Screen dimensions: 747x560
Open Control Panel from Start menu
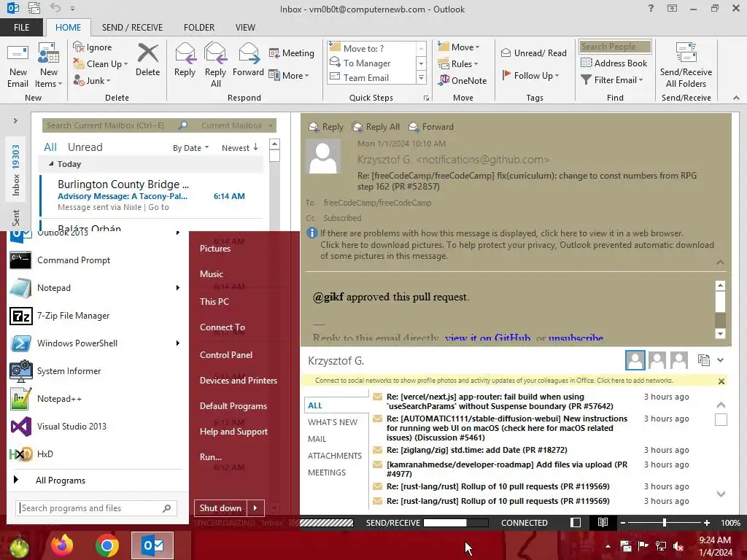click(226, 355)
